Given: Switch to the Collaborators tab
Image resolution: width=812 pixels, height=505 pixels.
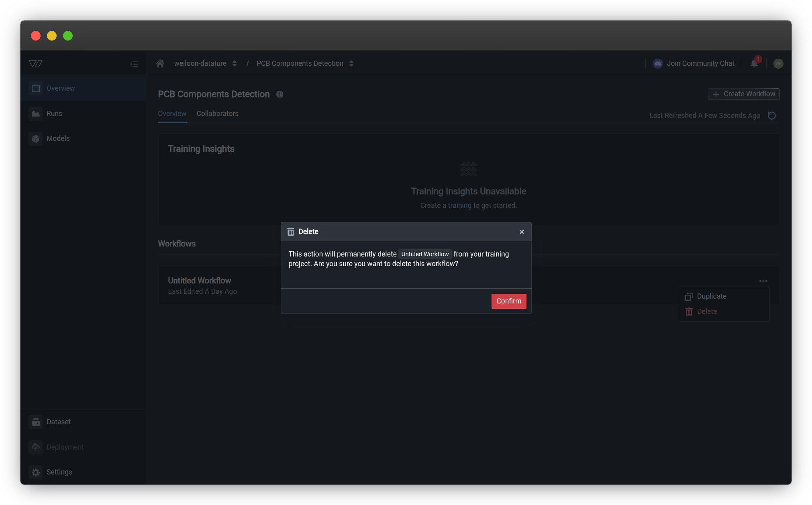Looking at the screenshot, I should 217,114.
